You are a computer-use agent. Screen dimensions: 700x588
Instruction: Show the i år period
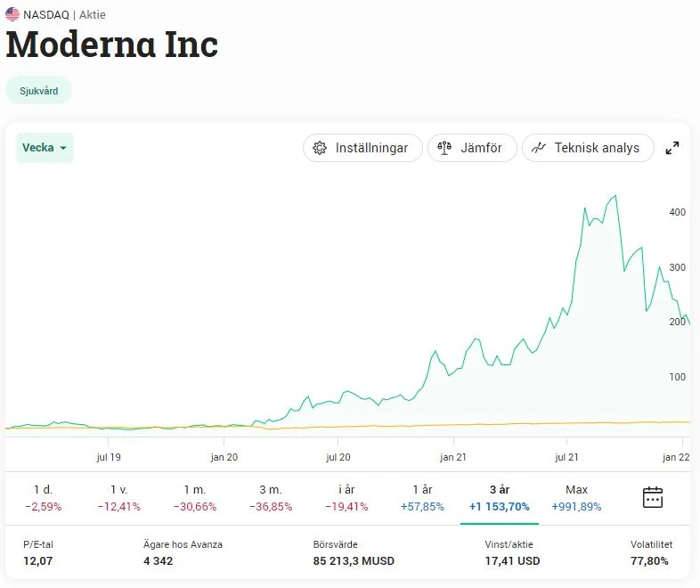pyautogui.click(x=347, y=498)
